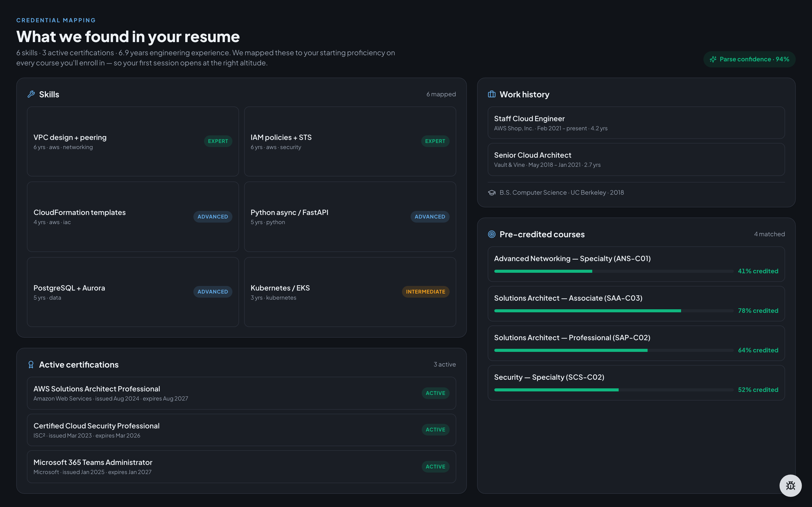812x507 pixels.
Task: Open the Security — Specialty (SCS-C02) course
Action: point(636,383)
